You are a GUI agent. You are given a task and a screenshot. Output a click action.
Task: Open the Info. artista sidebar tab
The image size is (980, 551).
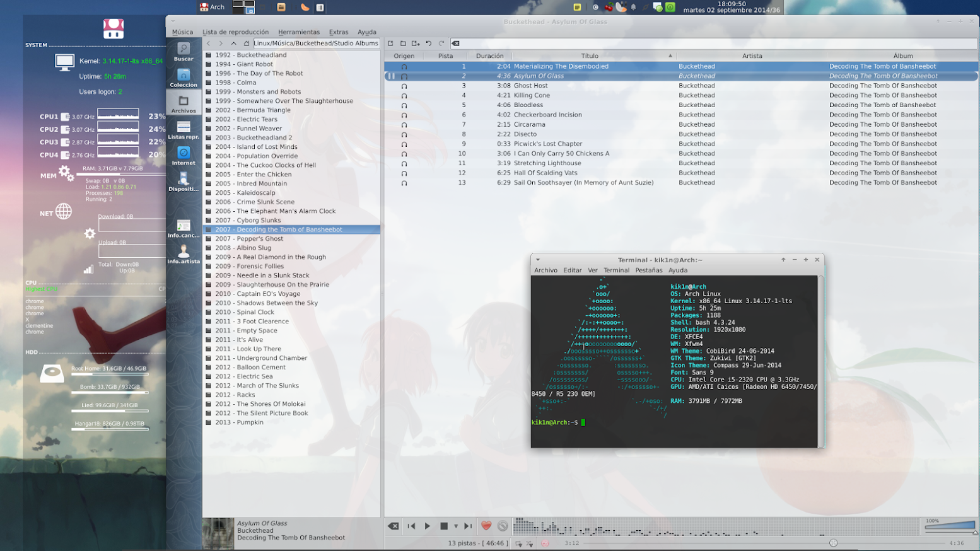(x=184, y=254)
